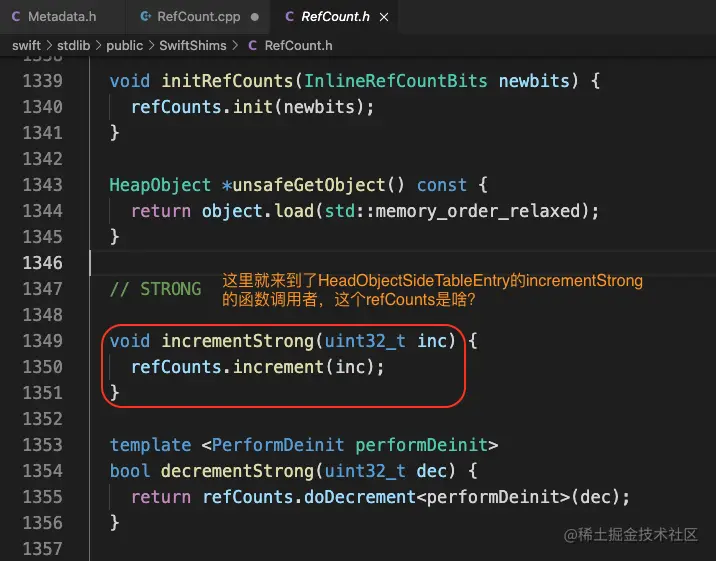This screenshot has height=561, width=716.
Task: Click line number 1346 in the gutter
Action: coord(42,263)
